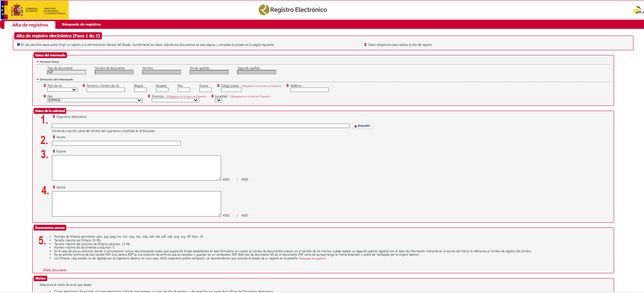Click the Puerta input field
The height and width of the screenshot is (293, 644).
(x=205, y=90)
